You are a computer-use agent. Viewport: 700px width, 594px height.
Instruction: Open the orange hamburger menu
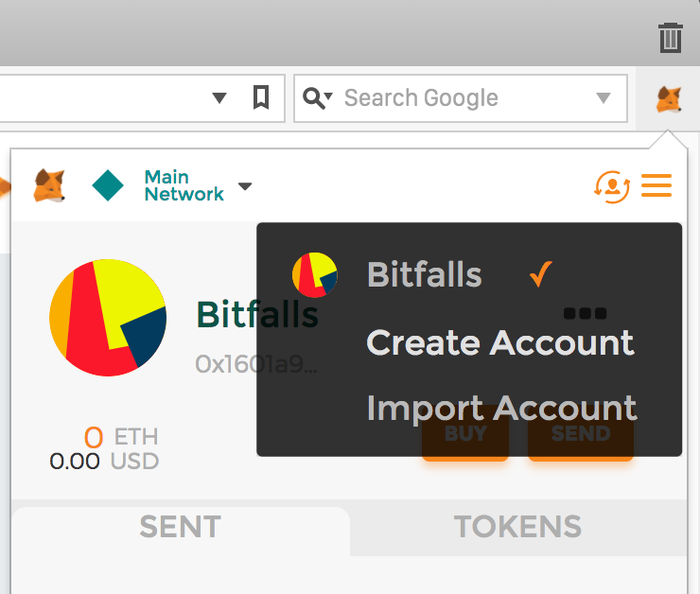656,185
